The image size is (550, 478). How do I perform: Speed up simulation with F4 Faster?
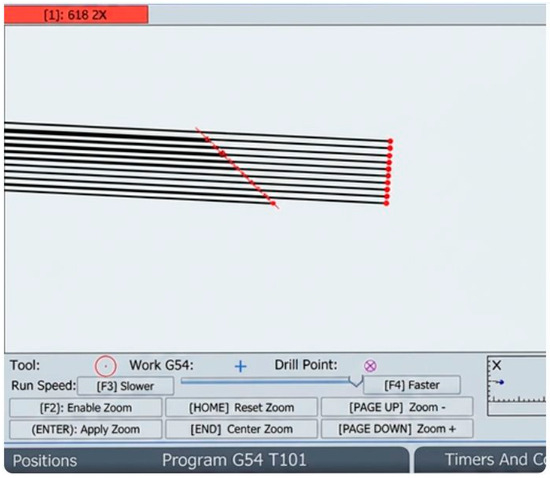click(412, 385)
